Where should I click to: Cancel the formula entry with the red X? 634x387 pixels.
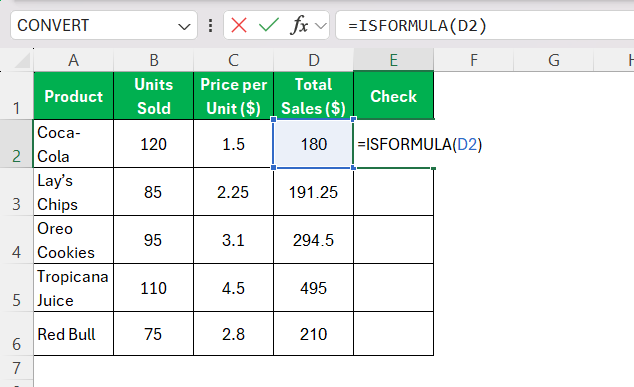[239, 25]
